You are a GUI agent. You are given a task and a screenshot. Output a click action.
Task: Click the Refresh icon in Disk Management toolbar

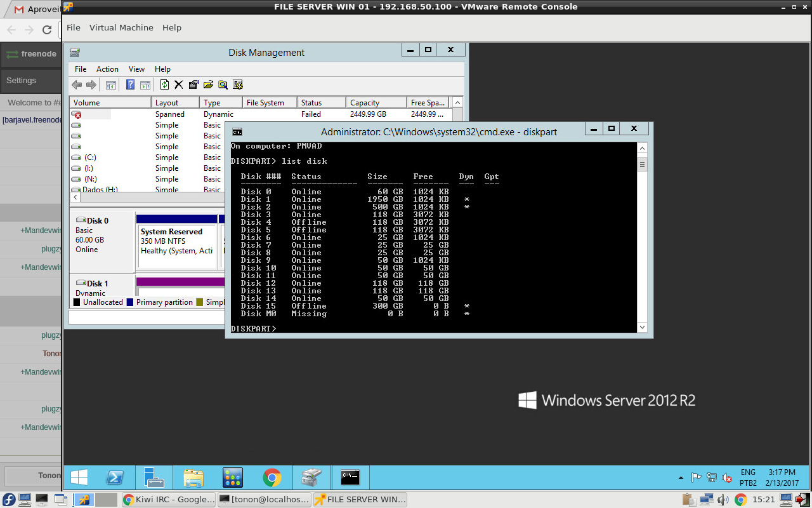point(164,84)
